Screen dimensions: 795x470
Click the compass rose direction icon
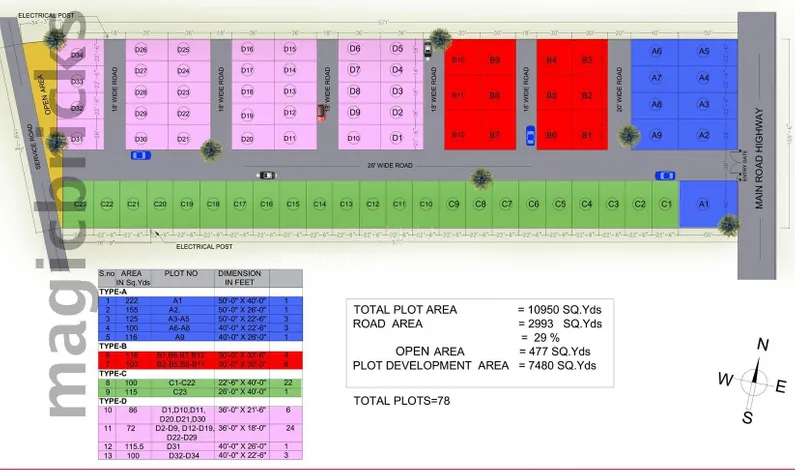click(755, 378)
